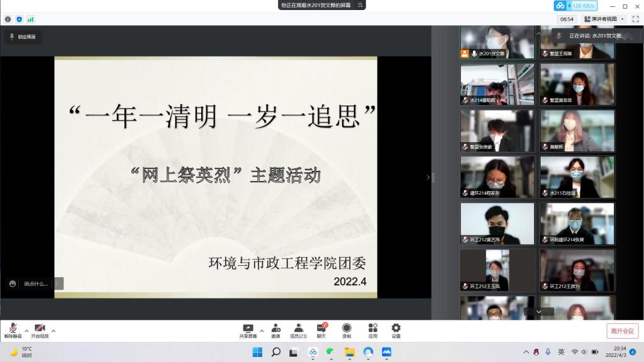Click the Lock Screen (锁定画面) pin button
The image size is (644, 362).
coord(23,37)
